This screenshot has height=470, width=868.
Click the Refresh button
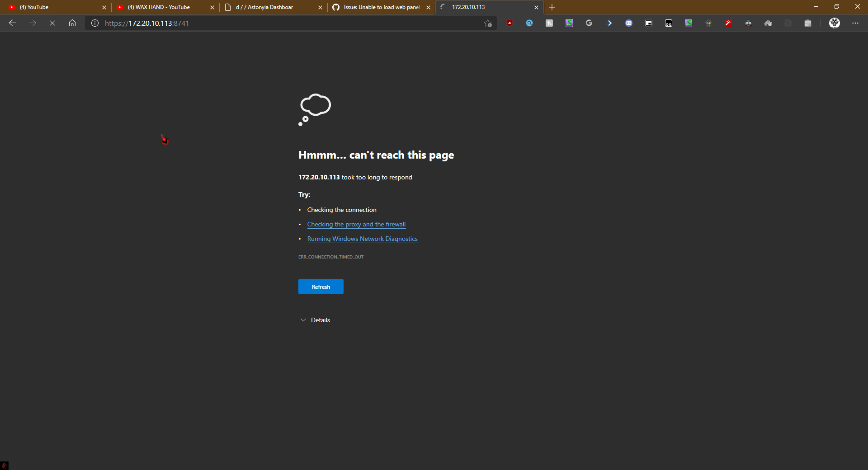[x=321, y=287]
